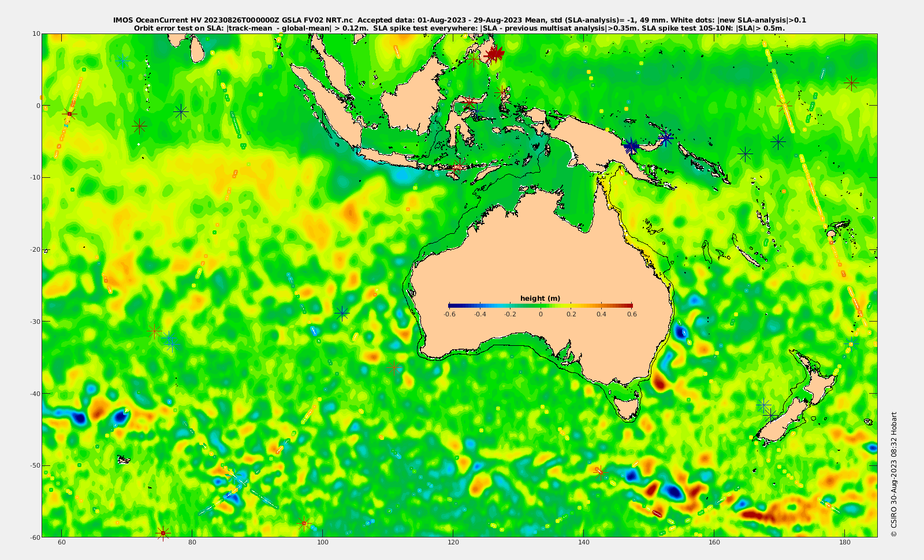Image resolution: width=924 pixels, height=560 pixels.
Task: Click the longitude axis label 60
Action: pos(62,543)
